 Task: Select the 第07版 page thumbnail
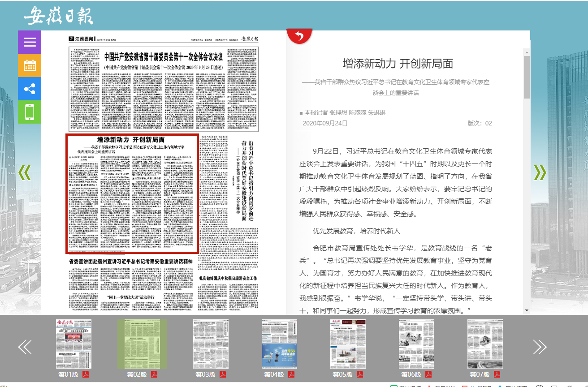click(x=485, y=344)
